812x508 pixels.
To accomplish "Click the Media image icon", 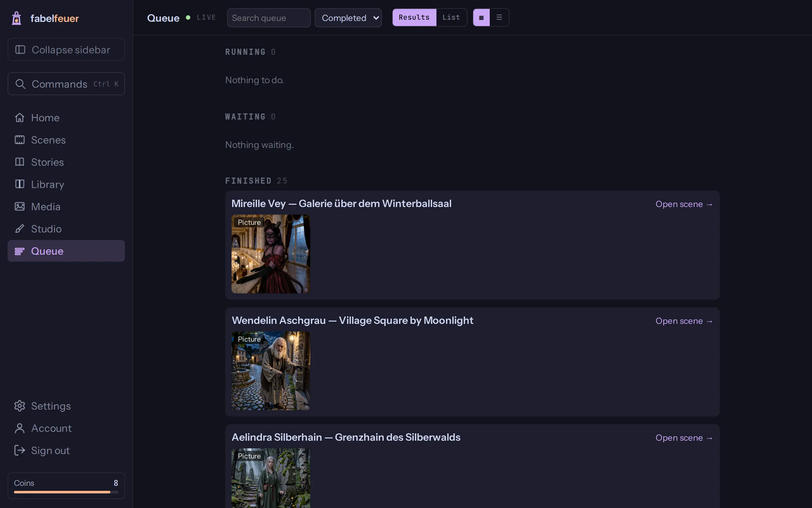I will tap(19, 206).
